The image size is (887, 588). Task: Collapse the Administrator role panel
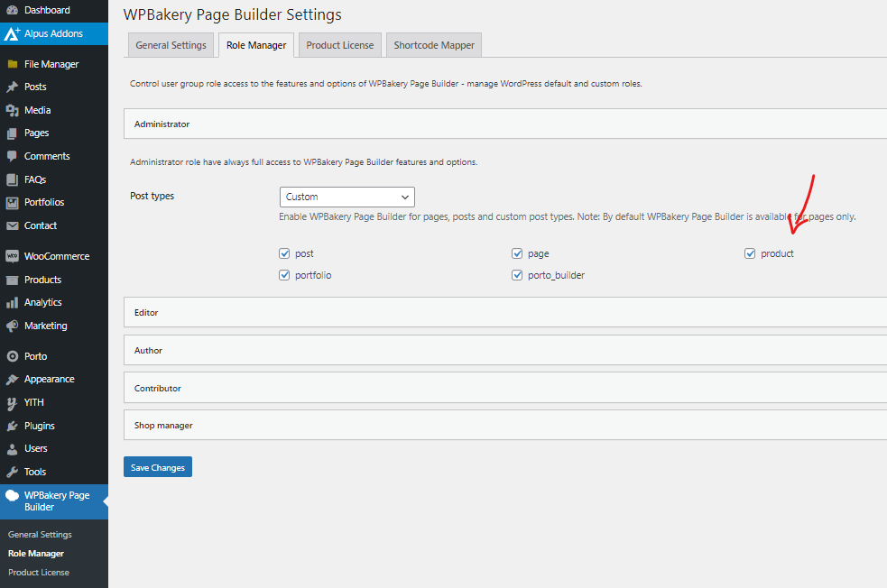pyautogui.click(x=505, y=124)
